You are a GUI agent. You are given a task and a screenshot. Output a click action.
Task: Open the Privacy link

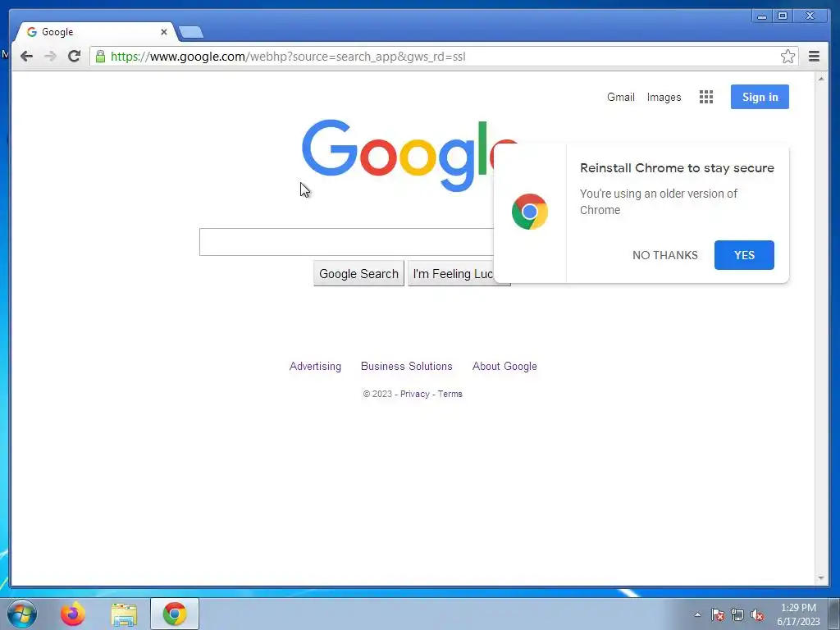pyautogui.click(x=414, y=394)
